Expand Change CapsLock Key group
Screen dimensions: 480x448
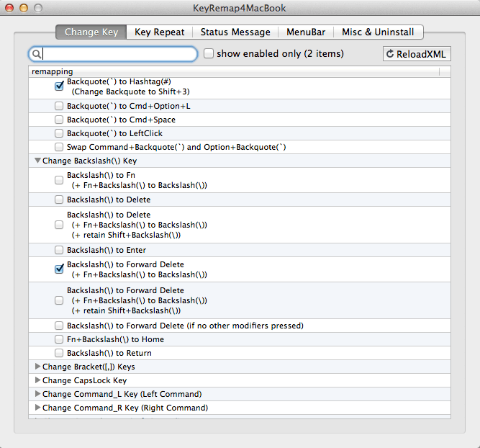(37, 380)
